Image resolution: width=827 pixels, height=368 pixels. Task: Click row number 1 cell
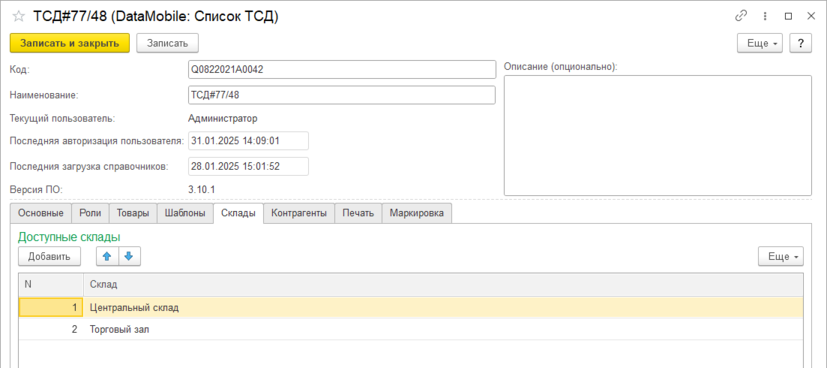pyautogui.click(x=51, y=307)
